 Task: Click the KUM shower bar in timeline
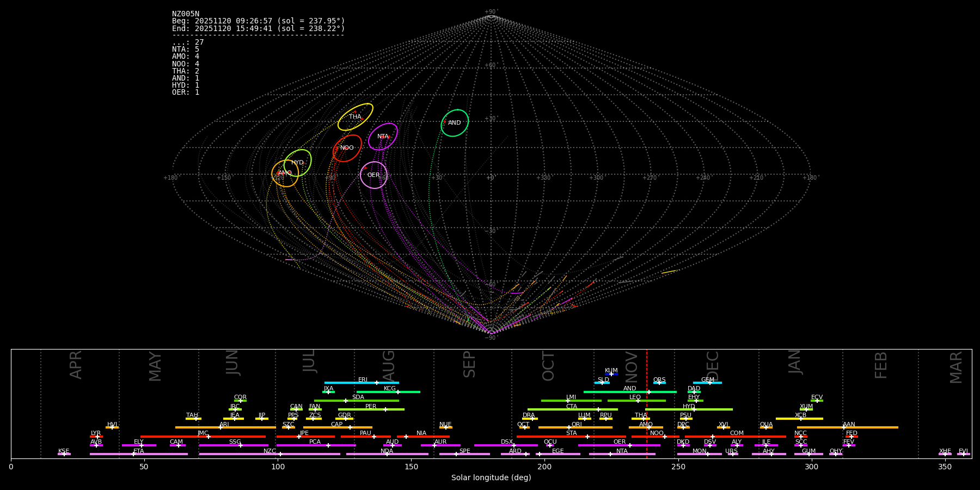click(611, 374)
